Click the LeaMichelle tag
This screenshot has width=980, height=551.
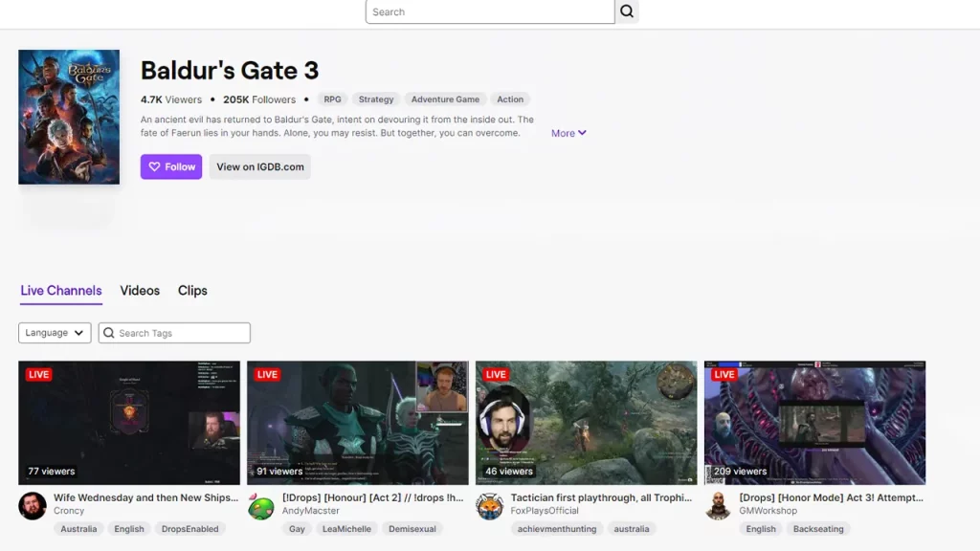pos(346,528)
